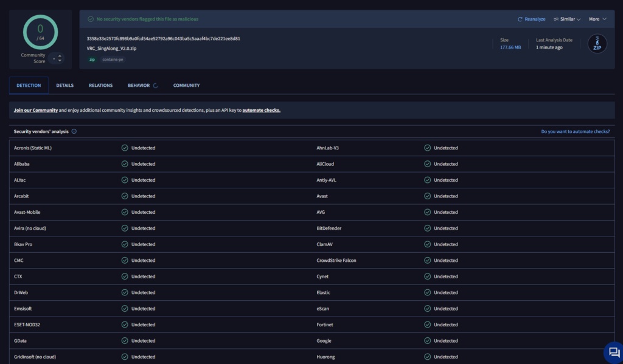Click the 1 minute ago analysis date
This screenshot has height=364, width=623.
[549, 47]
